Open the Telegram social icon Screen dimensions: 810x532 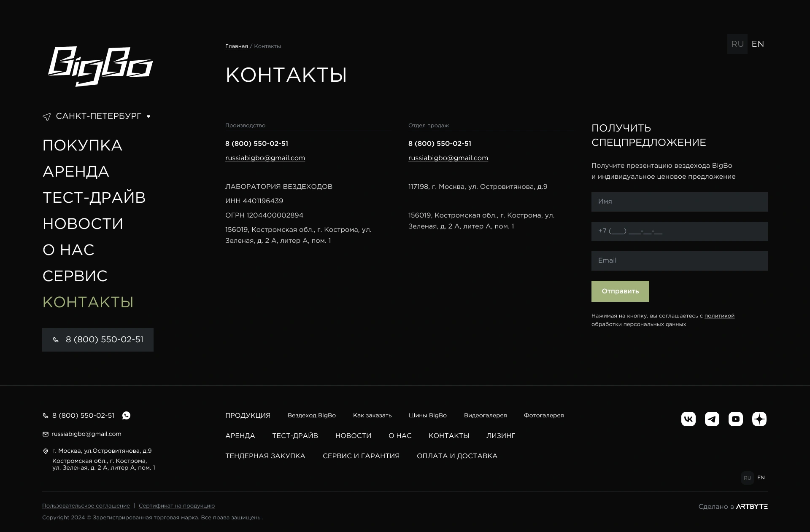[712, 419]
